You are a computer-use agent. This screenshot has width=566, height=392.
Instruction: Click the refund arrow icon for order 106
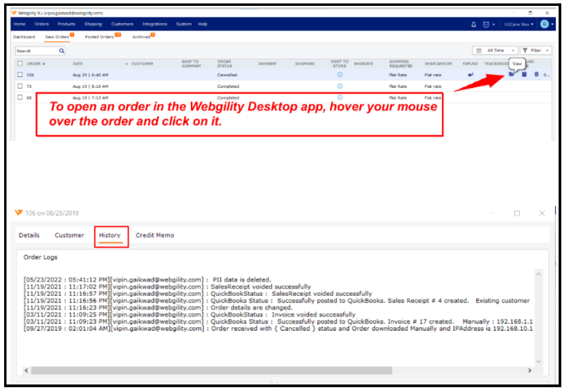470,75
